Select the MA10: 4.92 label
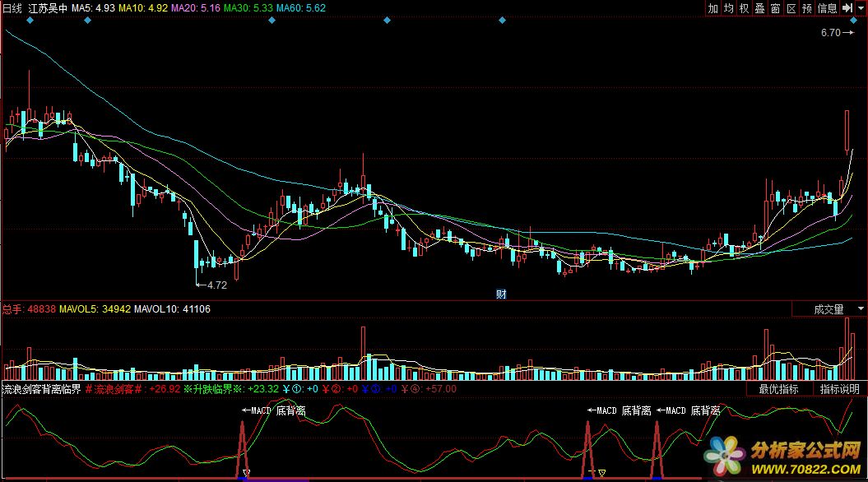 (143, 8)
